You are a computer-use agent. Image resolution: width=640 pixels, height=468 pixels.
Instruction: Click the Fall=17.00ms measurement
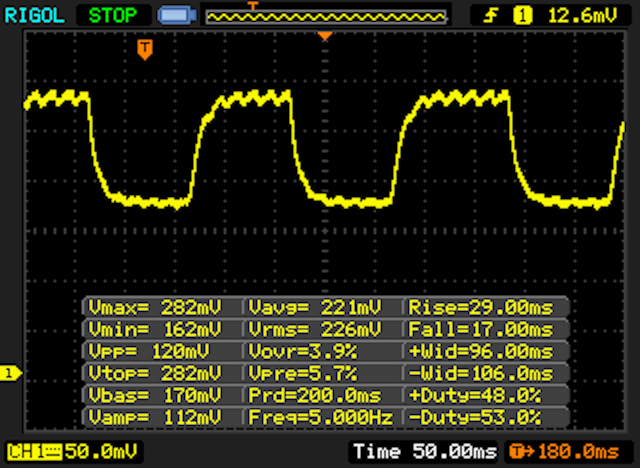click(481, 329)
